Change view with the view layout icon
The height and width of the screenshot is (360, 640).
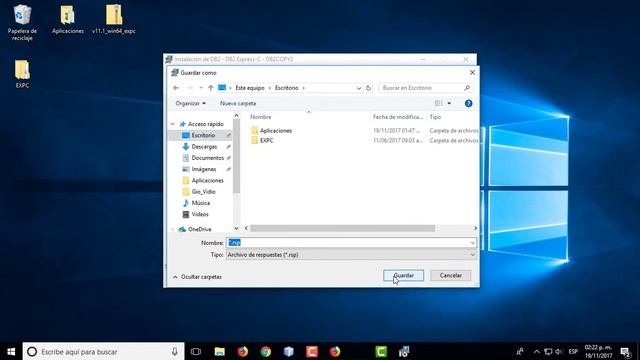(439, 103)
